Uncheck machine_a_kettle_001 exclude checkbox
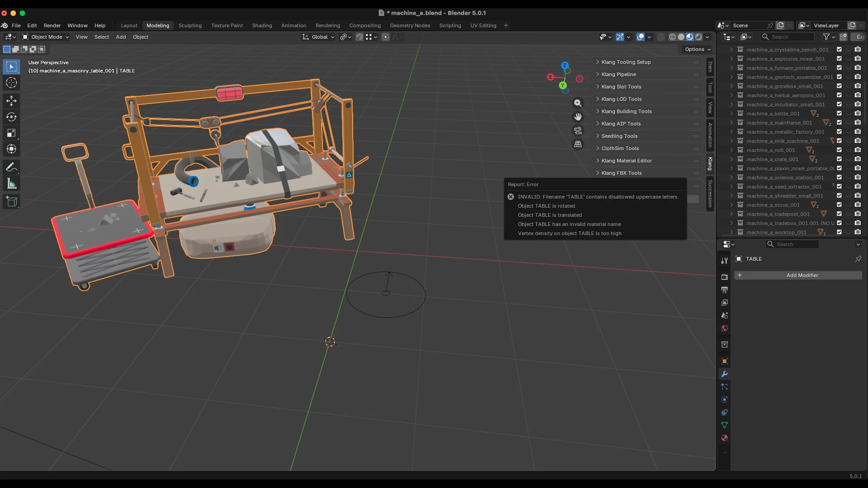Viewport: 868px width, 488px height. [839, 113]
